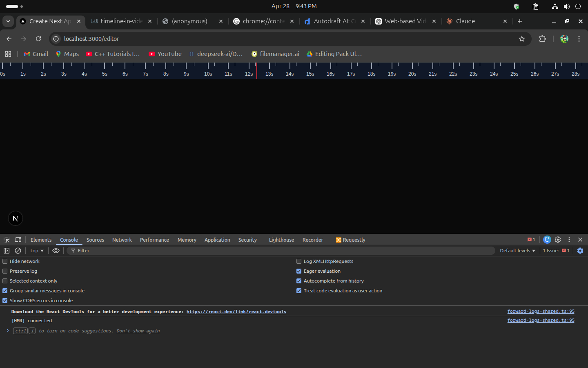Show the console sidebar panel
Viewport: 588px width, 368px height.
(7, 251)
